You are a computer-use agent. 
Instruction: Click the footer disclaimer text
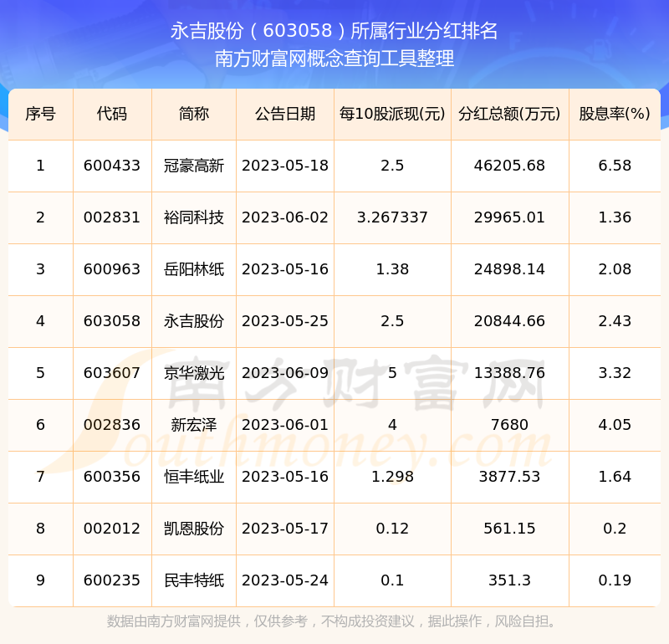[x=334, y=621]
